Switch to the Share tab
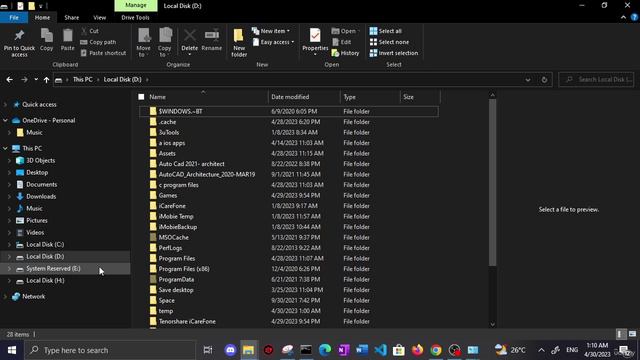 (x=71, y=18)
